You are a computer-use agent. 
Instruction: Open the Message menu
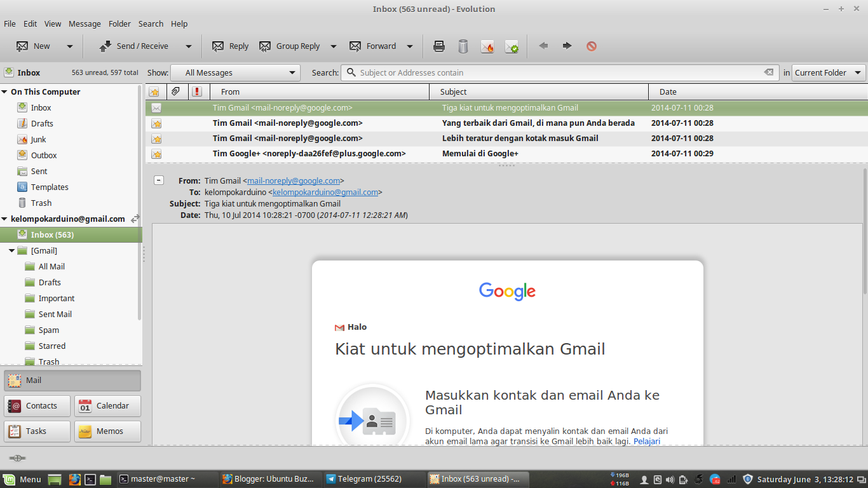85,24
